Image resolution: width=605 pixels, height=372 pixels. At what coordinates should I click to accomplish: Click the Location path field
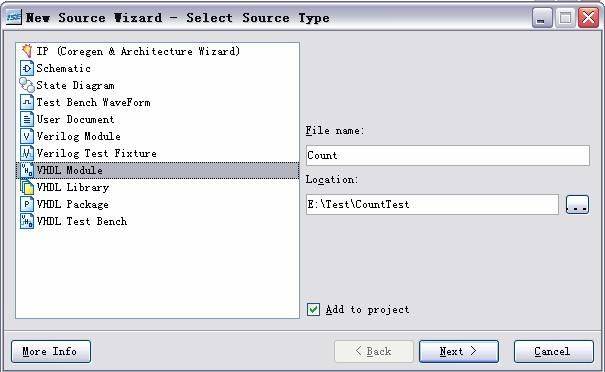tap(432, 204)
